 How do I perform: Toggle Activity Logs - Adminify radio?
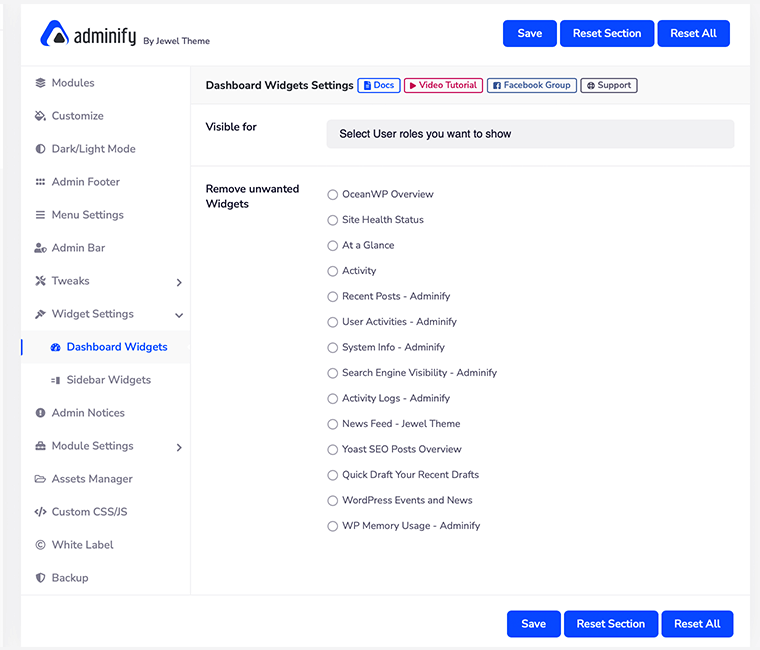click(x=332, y=399)
